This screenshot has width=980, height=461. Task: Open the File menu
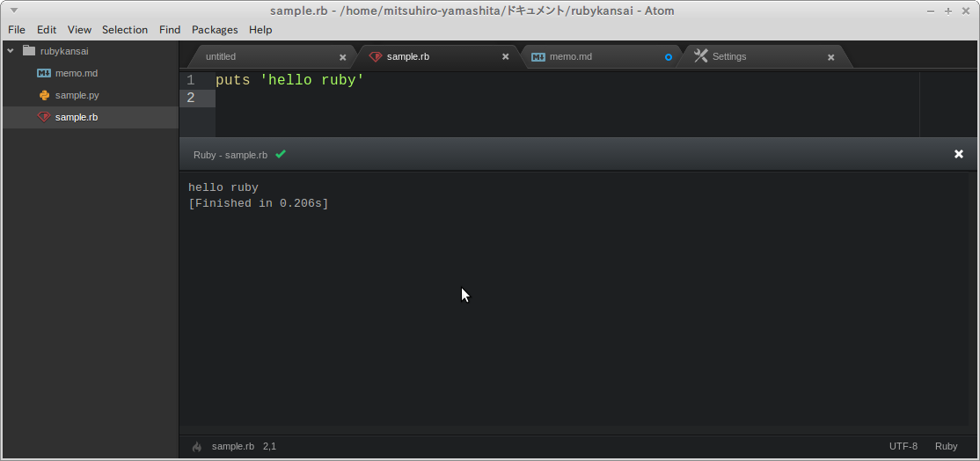tap(17, 29)
